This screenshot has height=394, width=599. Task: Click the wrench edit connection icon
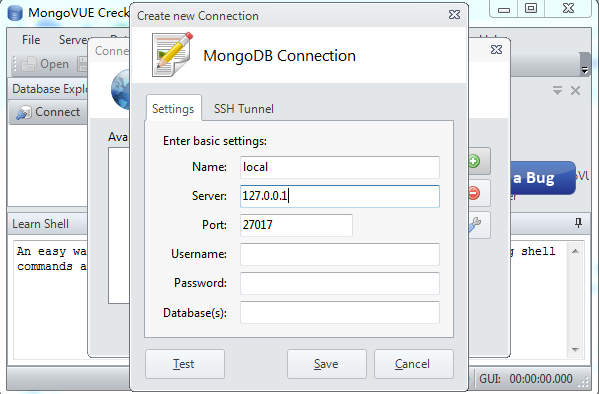click(475, 225)
